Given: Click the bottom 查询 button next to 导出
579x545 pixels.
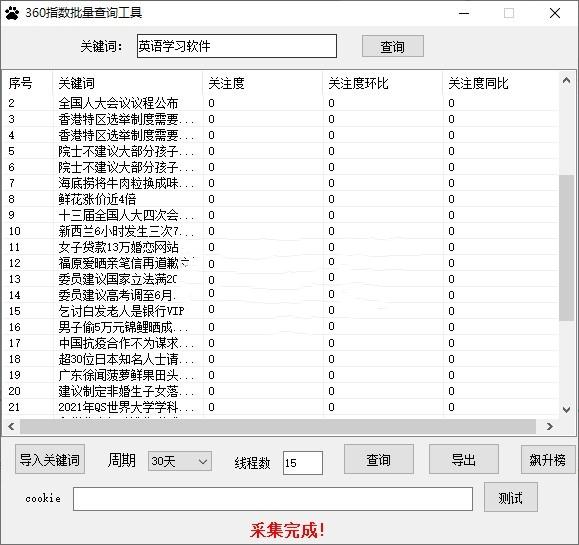Looking at the screenshot, I should coord(378,460).
